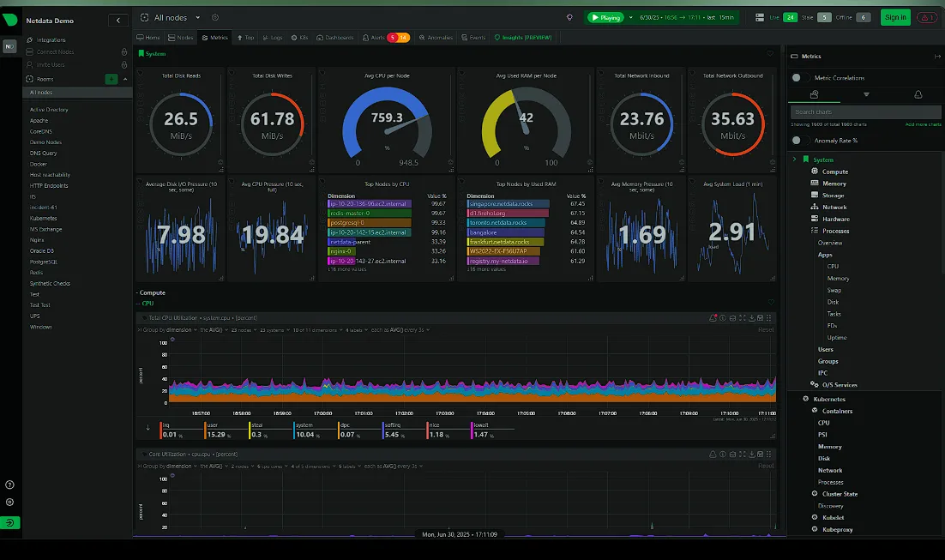Click Compute chip icon in Metrics tree

point(815,172)
